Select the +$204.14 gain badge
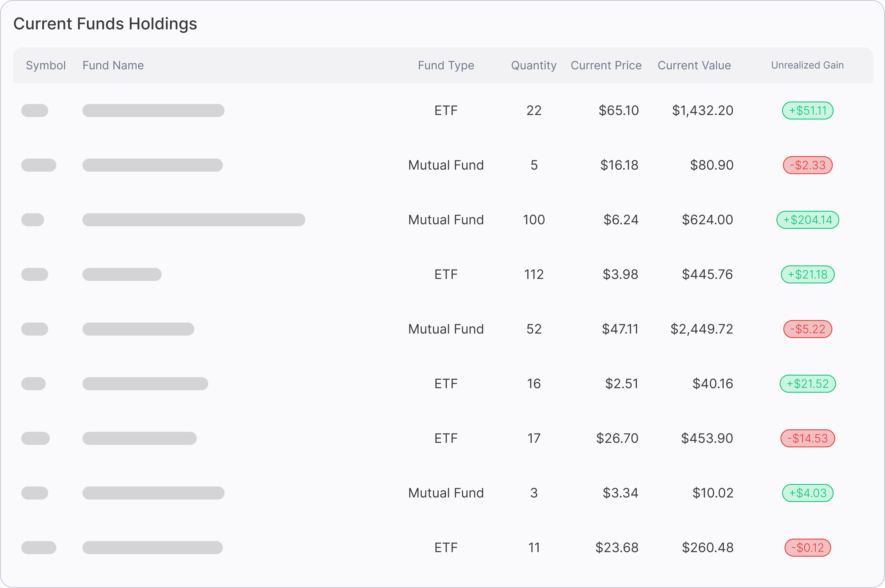885x588 pixels. click(808, 220)
